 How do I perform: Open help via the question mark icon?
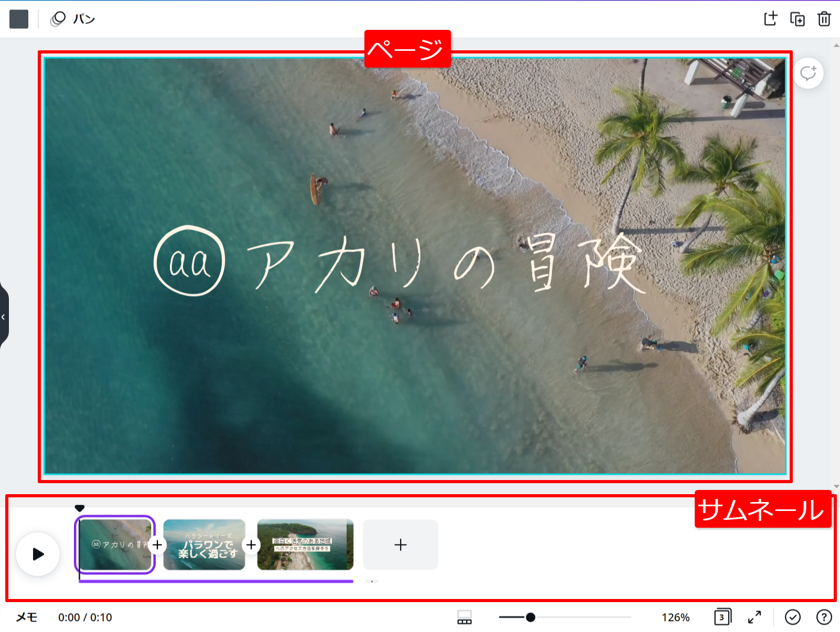click(823, 617)
